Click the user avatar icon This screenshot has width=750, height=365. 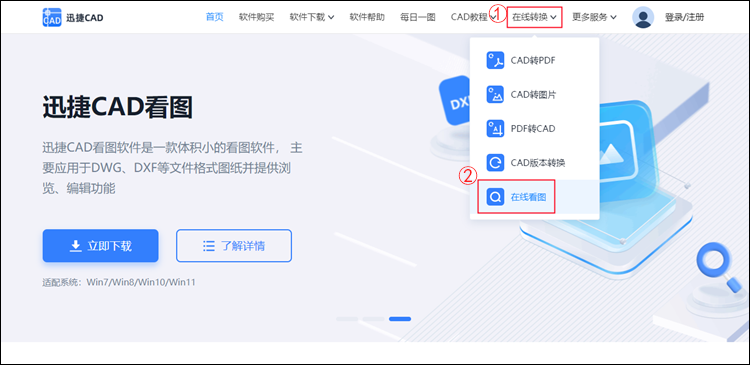(643, 18)
